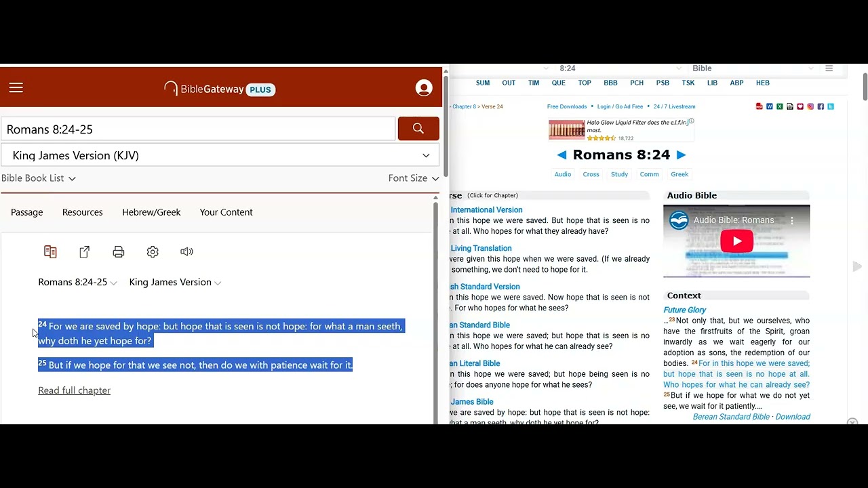Expand King James Version passage chevron
The height and width of the screenshot is (488, 868).
tap(218, 283)
